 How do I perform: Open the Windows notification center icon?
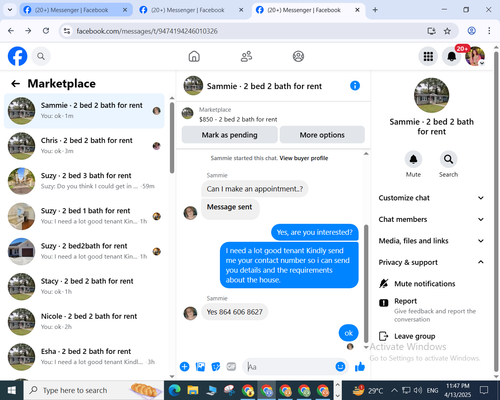click(x=484, y=390)
